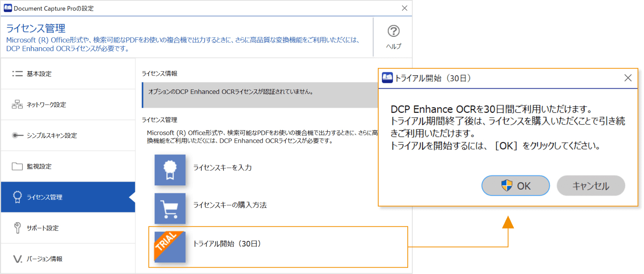This screenshot has width=644, height=274.
Task: Click the 監視設定 folder icon
Action: click(17, 167)
